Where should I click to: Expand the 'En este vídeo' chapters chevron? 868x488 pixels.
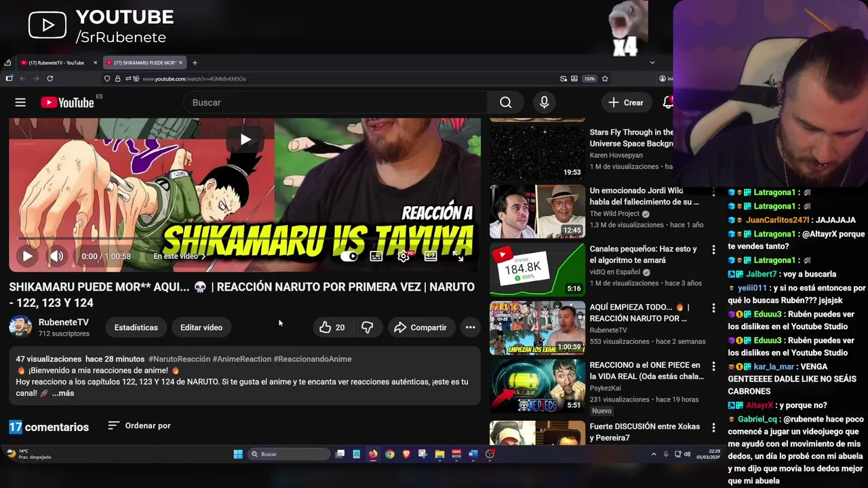coord(203,256)
